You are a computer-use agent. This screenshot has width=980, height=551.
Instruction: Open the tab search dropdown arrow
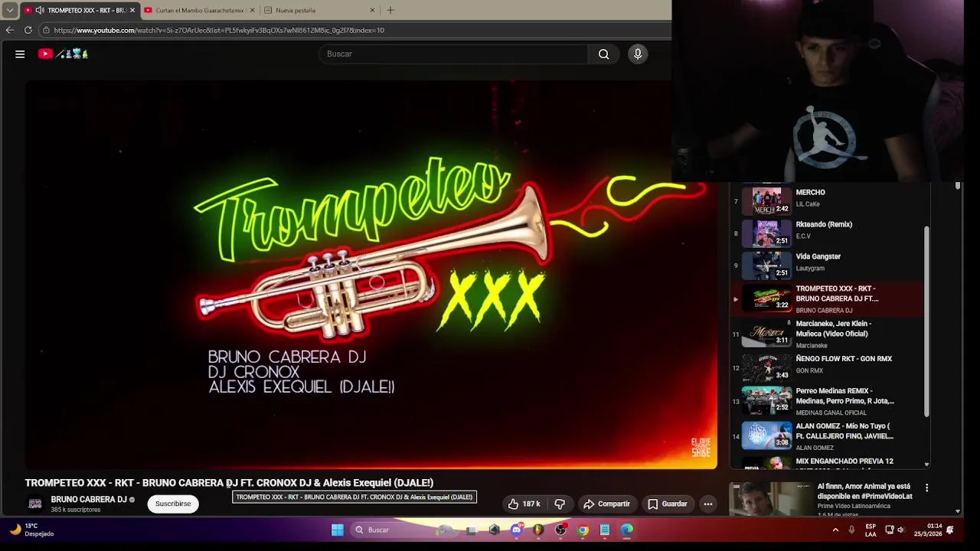coord(9,10)
